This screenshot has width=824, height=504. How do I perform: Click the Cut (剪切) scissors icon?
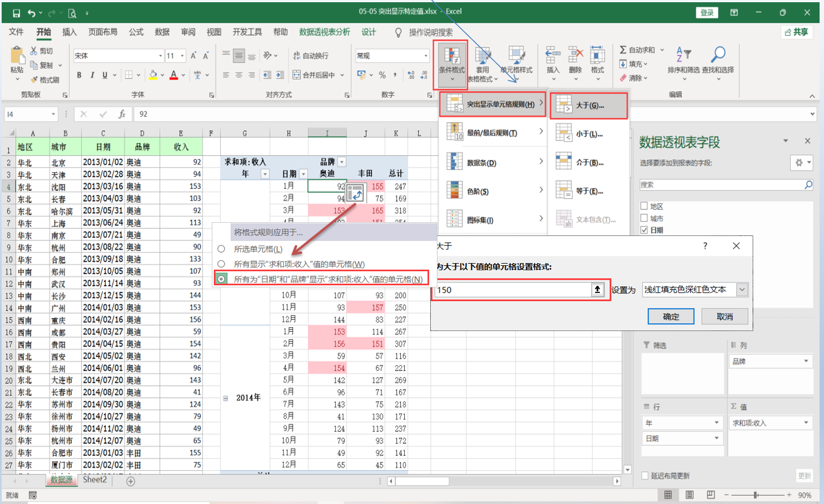[x=34, y=51]
